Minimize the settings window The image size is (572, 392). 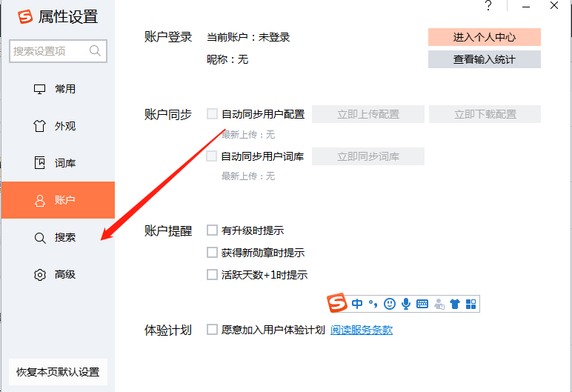(525, 7)
